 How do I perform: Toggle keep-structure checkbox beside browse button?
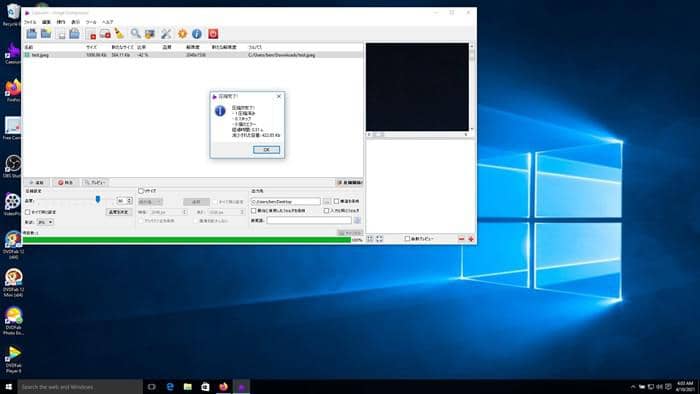[x=336, y=201]
